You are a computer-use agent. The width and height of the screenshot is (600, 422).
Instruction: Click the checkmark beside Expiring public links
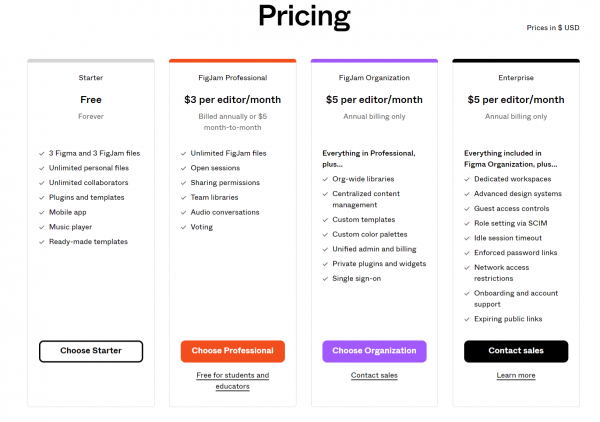(x=467, y=319)
